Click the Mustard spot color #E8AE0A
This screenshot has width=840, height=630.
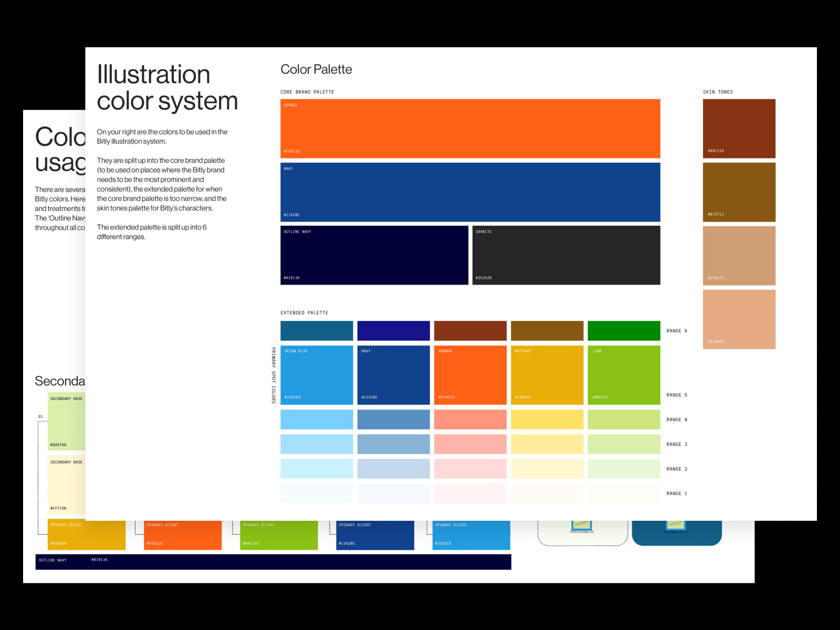pyautogui.click(x=548, y=374)
